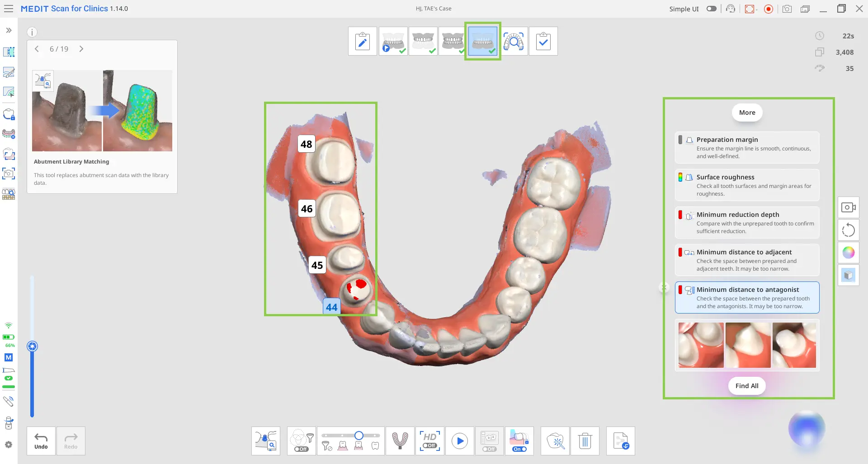Select Minimum distance to antagonist check
This screenshot has height=464, width=868.
pyautogui.click(x=747, y=297)
